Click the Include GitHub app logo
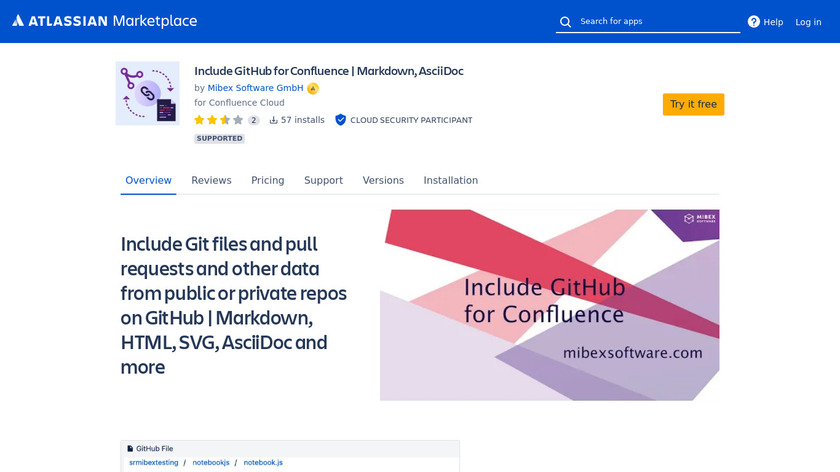The image size is (840, 472). [x=147, y=93]
